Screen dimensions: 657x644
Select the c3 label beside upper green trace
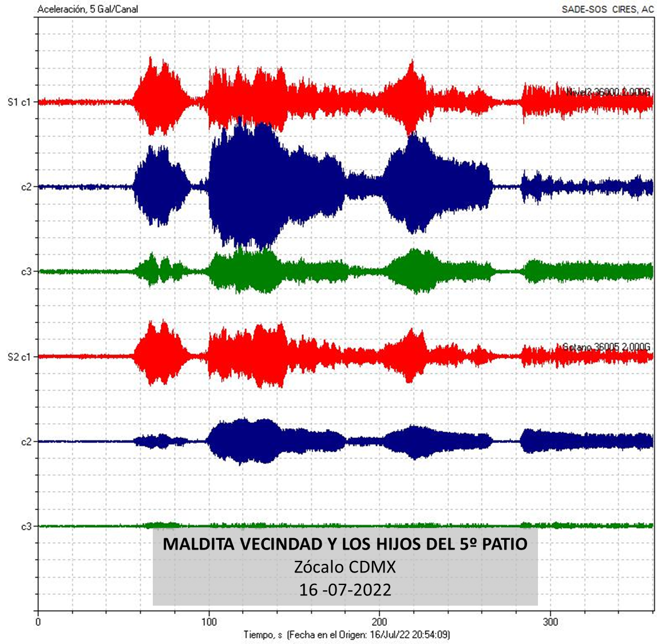pos(26,272)
